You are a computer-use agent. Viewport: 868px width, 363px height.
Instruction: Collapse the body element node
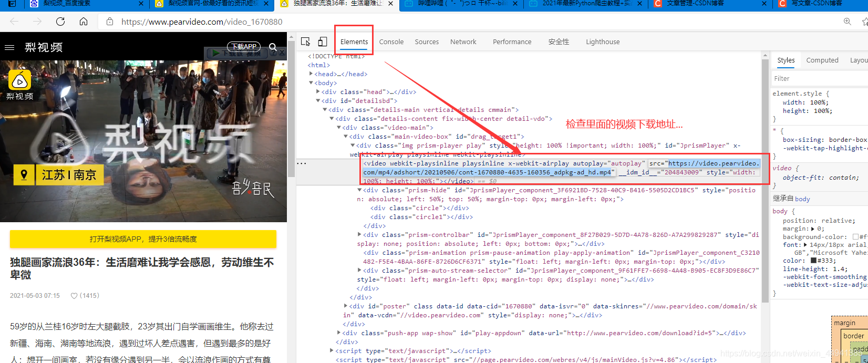coord(311,83)
